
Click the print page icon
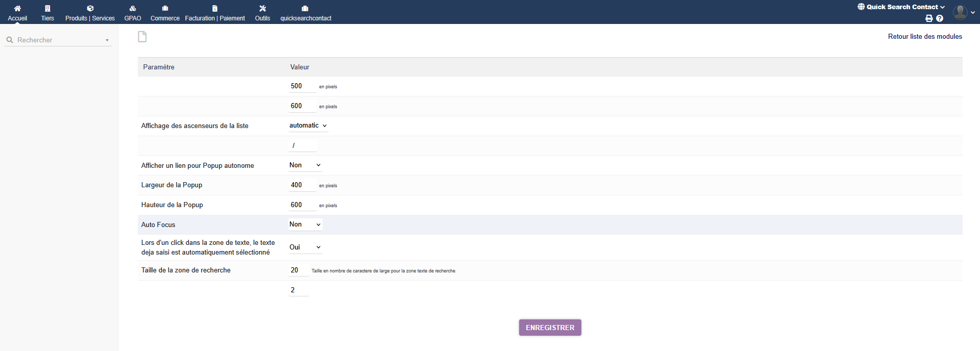929,18
